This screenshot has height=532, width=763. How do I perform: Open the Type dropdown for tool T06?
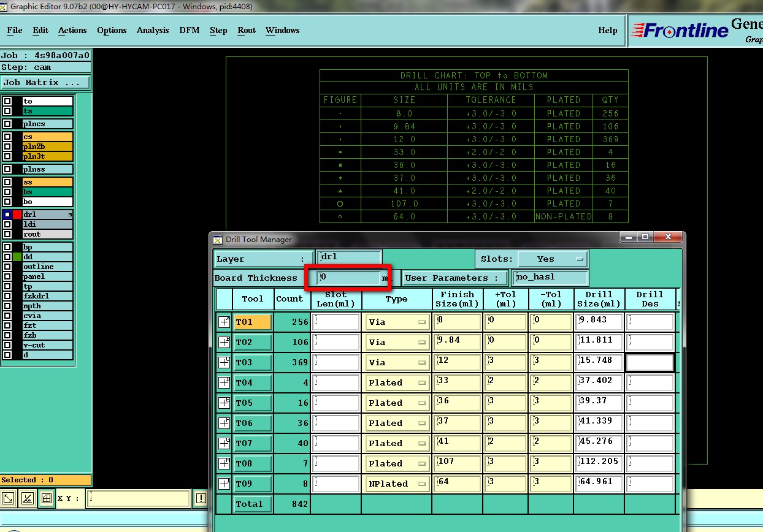397,423
